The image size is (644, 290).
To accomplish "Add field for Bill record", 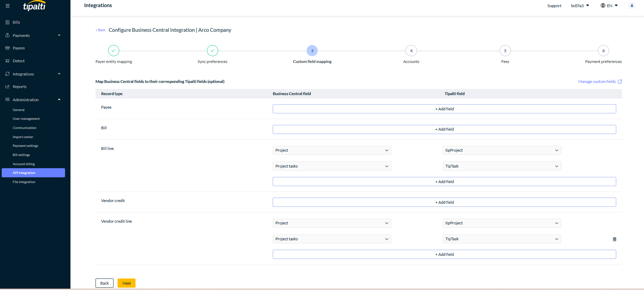I will [444, 129].
